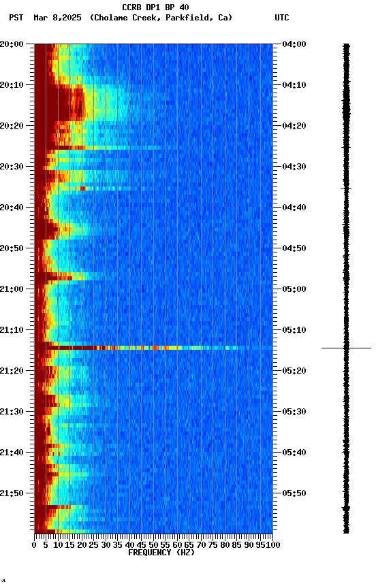Screen dimensions: 376x588
Task: Click the 90 Hz frequency axis label
Action: point(249,546)
